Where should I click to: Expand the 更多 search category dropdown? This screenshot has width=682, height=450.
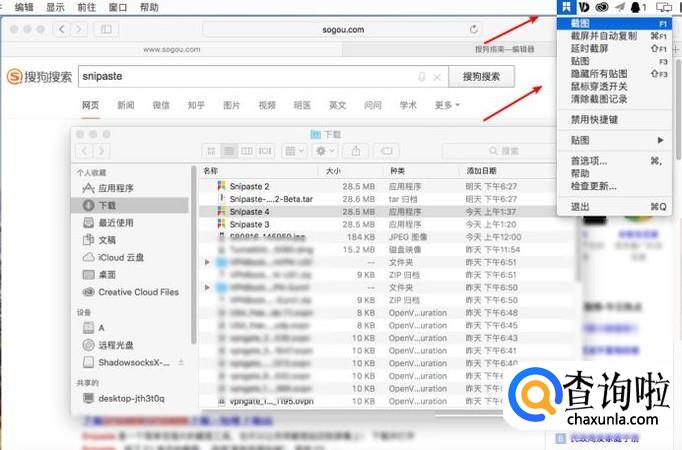pos(447,105)
